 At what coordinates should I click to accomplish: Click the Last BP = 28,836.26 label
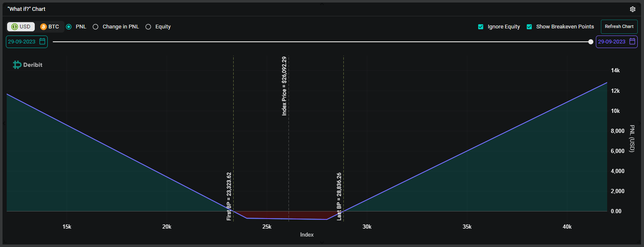pyautogui.click(x=339, y=196)
